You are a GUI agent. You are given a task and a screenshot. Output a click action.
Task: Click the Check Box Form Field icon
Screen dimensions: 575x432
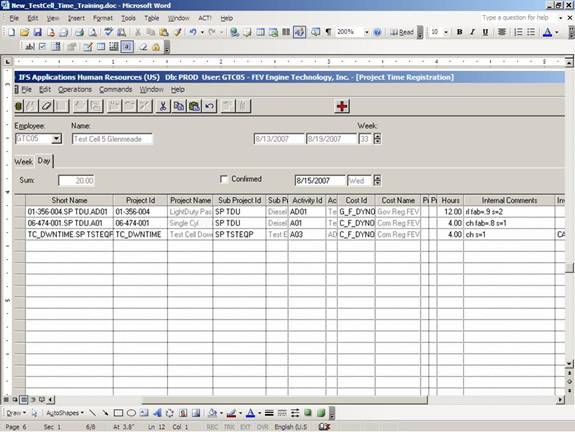pyautogui.click(x=43, y=47)
